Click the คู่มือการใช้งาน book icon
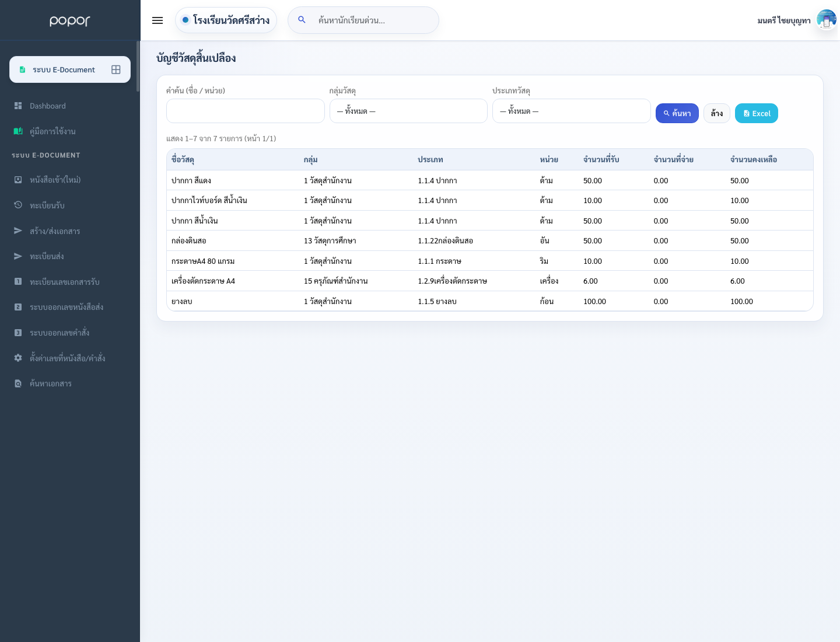The height and width of the screenshot is (642, 840). [x=18, y=131]
